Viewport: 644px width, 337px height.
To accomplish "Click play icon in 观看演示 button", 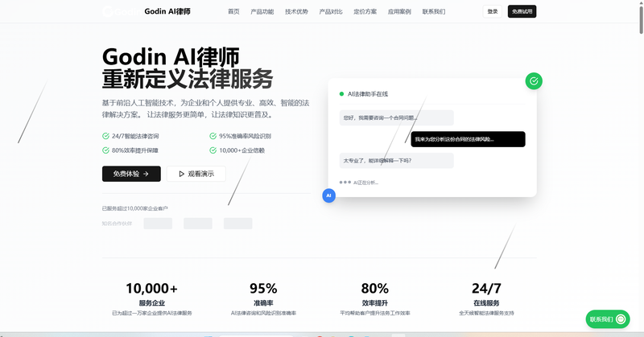I will [182, 174].
